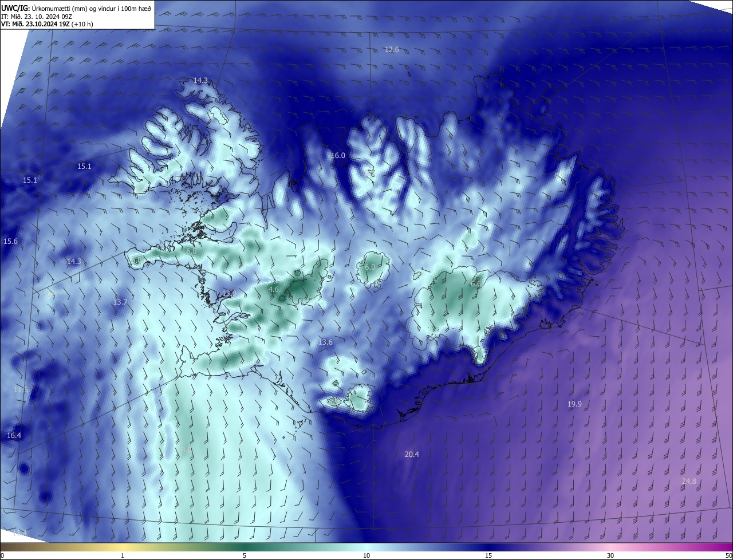Click the 6.0 value on Snæfellsnes peninsula

point(191,251)
